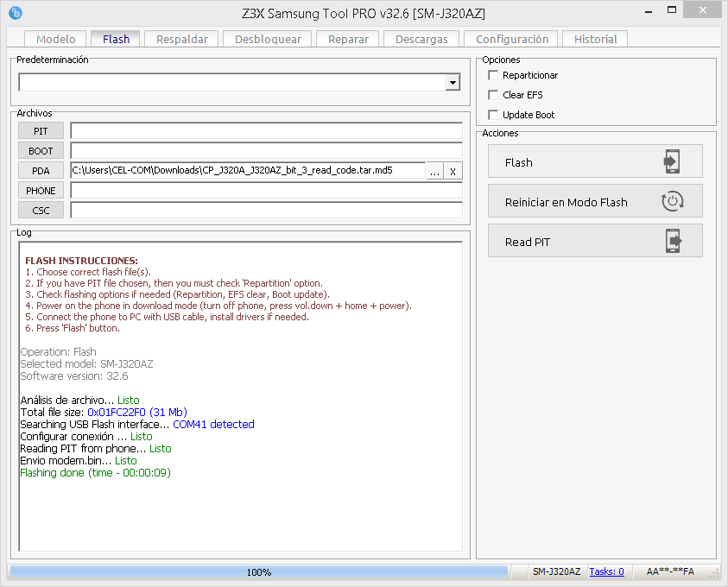Viewport: 728px width, 587px height.
Task: Click the Read PIT phone arrow icon
Action: click(x=674, y=242)
